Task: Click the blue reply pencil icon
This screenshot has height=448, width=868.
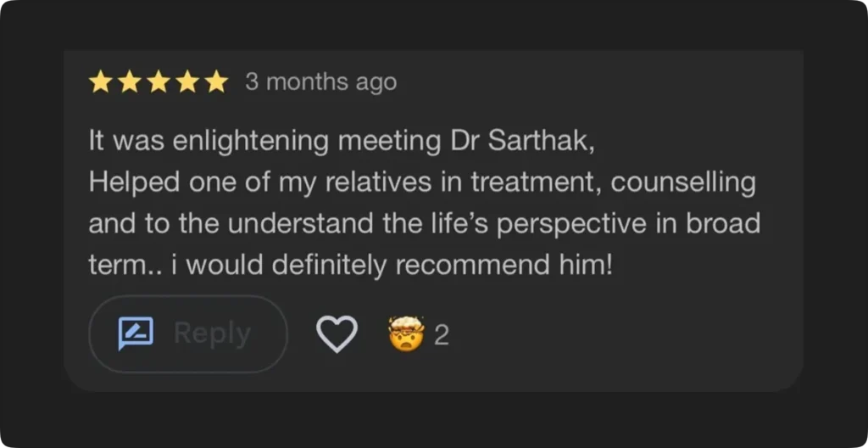Action: click(136, 333)
